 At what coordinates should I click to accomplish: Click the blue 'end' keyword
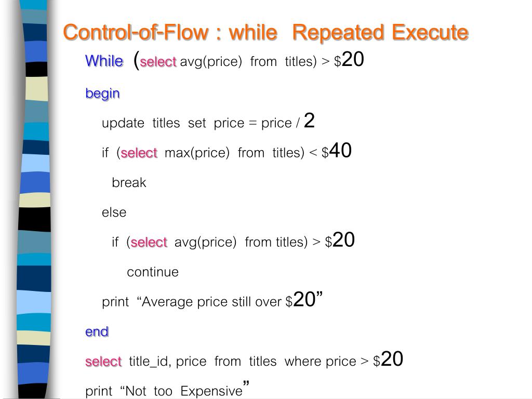pos(97,331)
